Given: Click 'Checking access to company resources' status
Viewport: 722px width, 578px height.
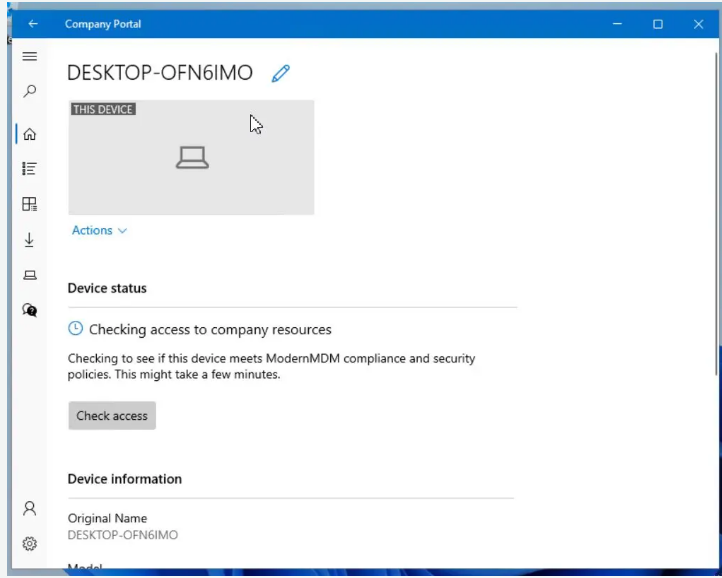Looking at the screenshot, I should pos(210,330).
